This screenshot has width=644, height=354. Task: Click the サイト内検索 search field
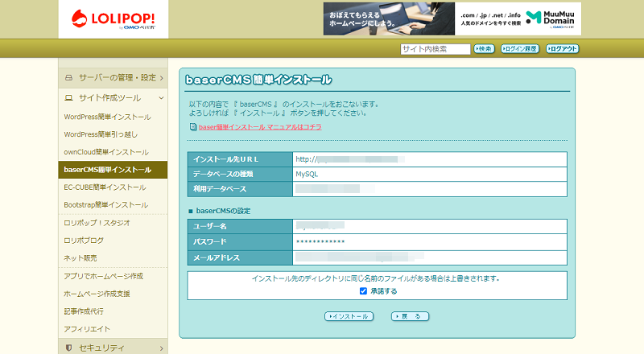[436, 49]
